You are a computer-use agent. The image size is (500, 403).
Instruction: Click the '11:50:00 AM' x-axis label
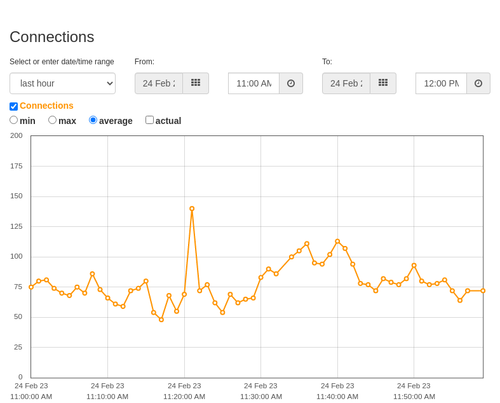click(x=414, y=397)
